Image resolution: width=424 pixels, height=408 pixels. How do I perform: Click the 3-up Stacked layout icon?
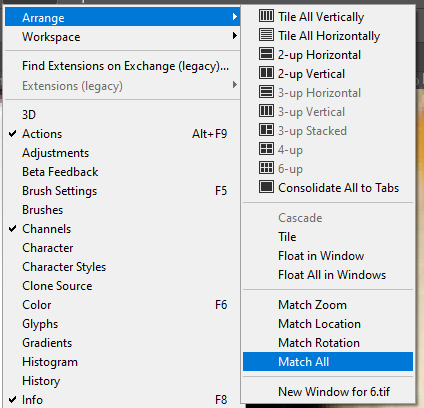pyautogui.click(x=266, y=130)
